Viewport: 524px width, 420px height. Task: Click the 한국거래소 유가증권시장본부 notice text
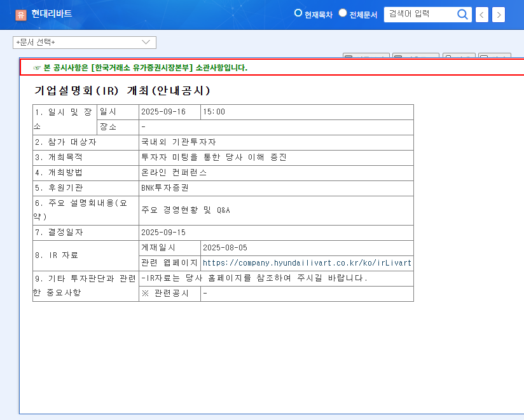[142, 68]
